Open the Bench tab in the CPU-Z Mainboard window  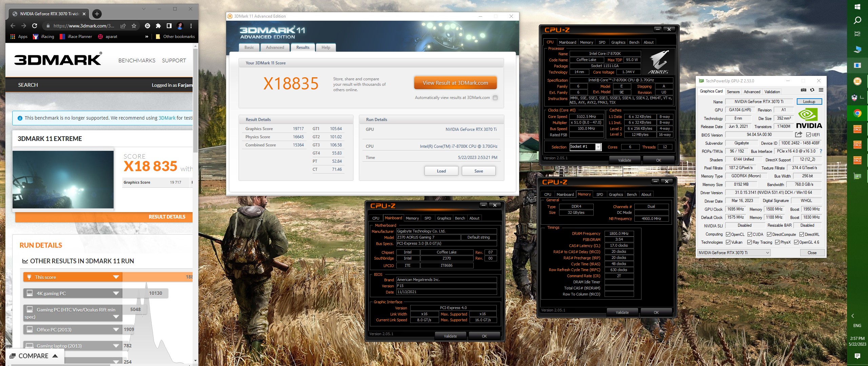click(460, 218)
